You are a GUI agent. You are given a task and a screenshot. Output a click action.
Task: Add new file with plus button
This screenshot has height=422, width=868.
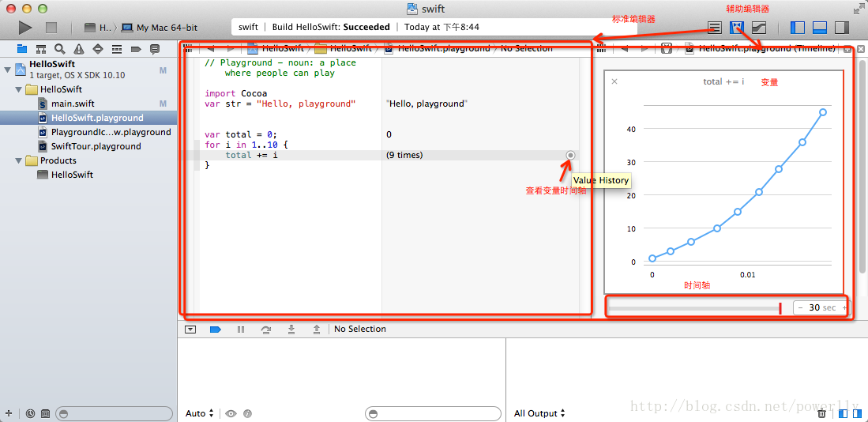tap(9, 413)
